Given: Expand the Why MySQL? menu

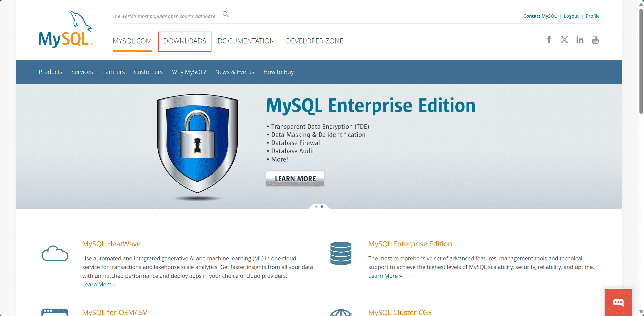Looking at the screenshot, I should 189,72.
